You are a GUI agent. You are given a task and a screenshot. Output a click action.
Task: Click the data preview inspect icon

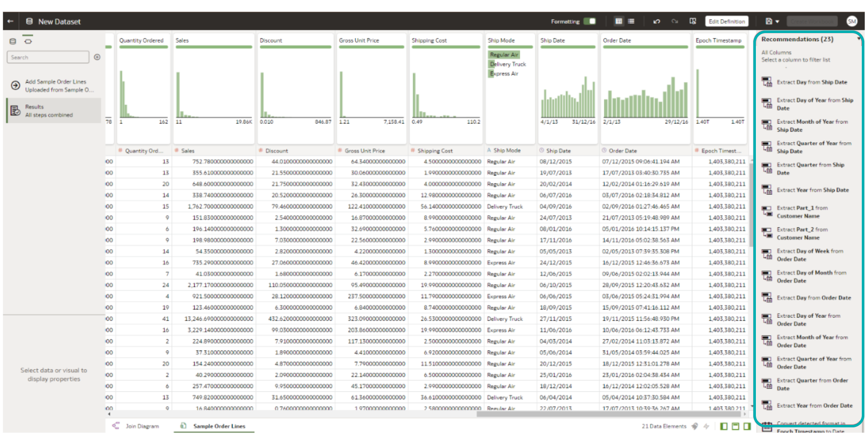(x=693, y=21)
